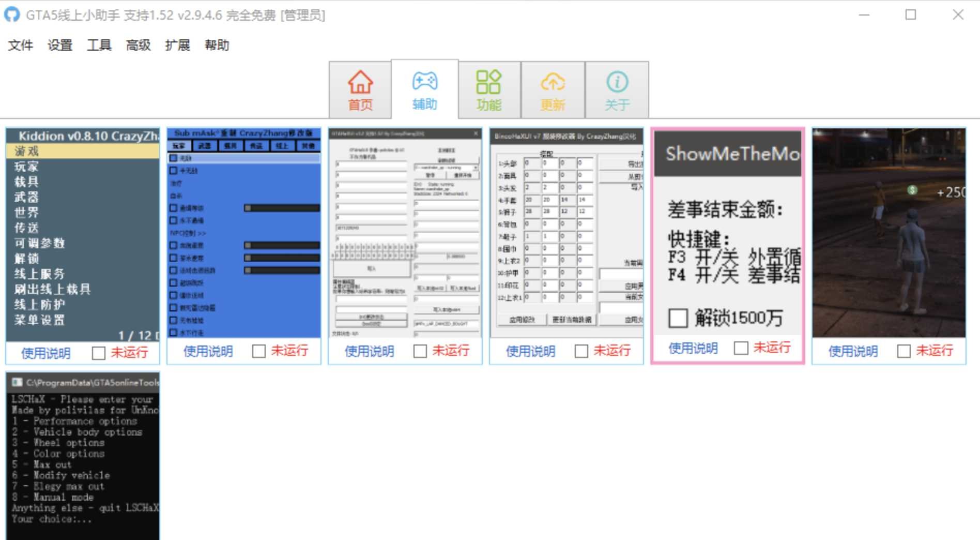Open the 扩展 menu
The width and height of the screenshot is (980, 540).
click(x=178, y=46)
